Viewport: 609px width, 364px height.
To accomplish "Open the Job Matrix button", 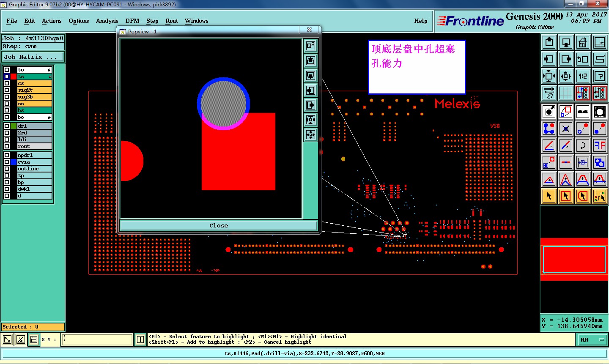I will [33, 57].
